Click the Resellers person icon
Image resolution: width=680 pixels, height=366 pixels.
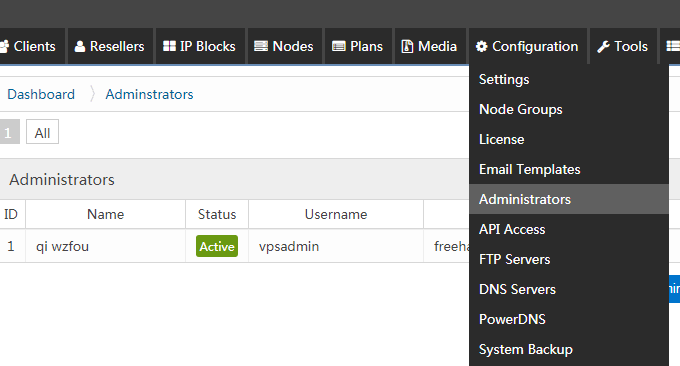coord(80,46)
